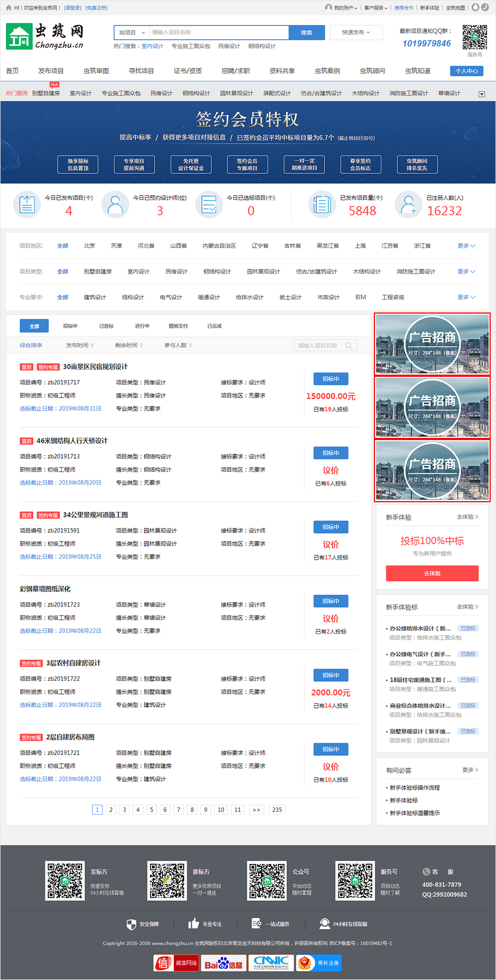Screen dimensions: 496x980
Task: Open the 快速发布 dropdown
Action: [356, 32]
